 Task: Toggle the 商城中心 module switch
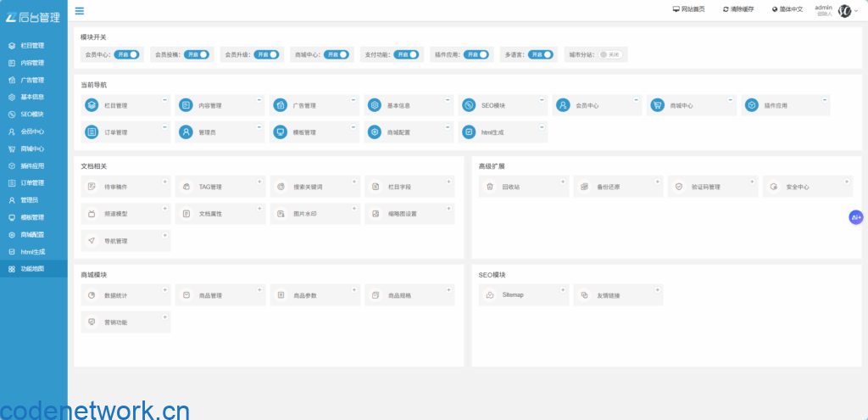tap(337, 54)
